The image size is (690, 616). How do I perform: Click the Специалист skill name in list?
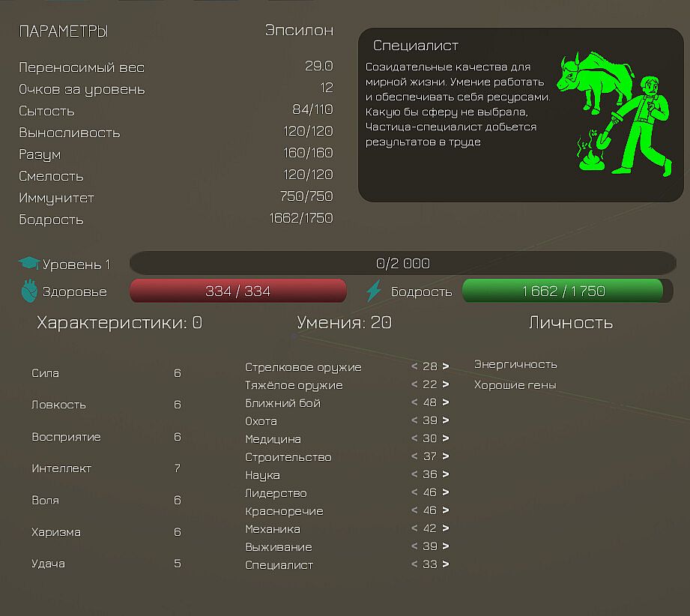(x=279, y=565)
